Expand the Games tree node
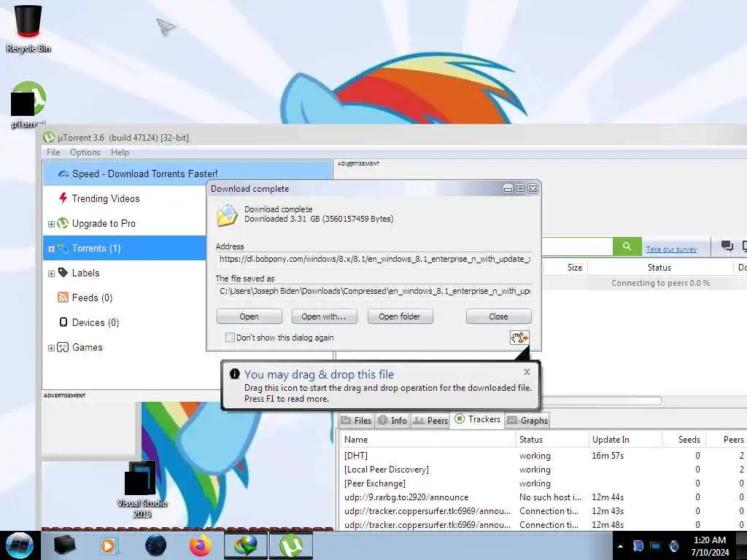Image resolution: width=747 pixels, height=560 pixels. [x=51, y=348]
